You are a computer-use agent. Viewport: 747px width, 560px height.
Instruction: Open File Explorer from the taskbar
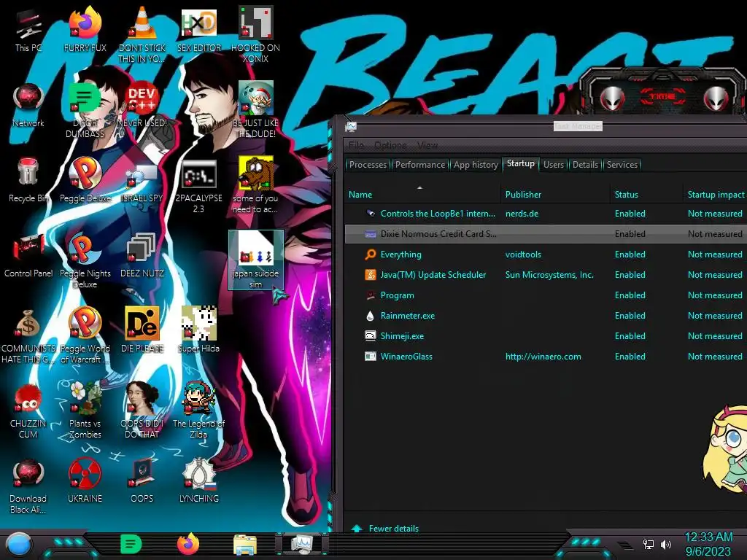pyautogui.click(x=245, y=545)
